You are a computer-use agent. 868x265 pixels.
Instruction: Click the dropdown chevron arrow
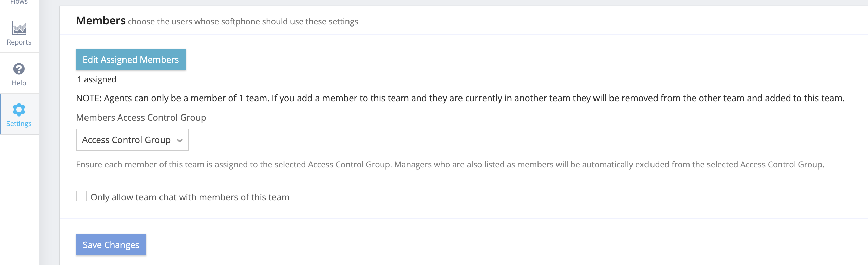(180, 140)
